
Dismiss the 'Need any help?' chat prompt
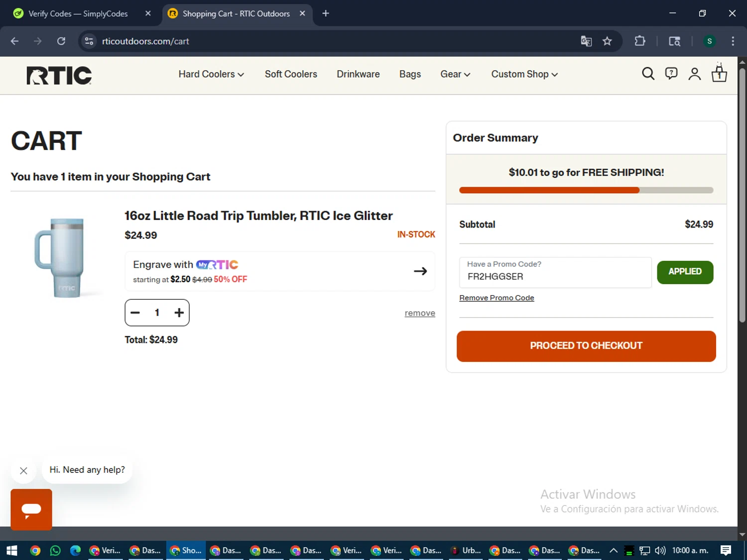[x=23, y=470]
